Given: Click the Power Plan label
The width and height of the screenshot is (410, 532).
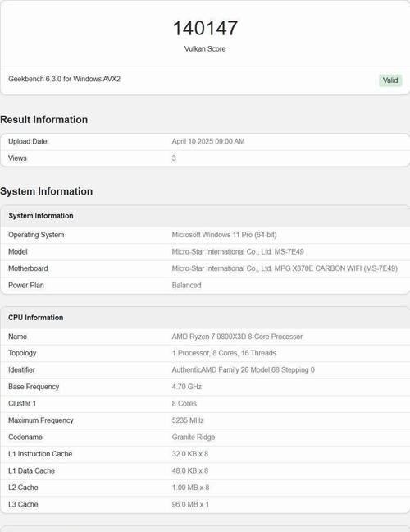Looking at the screenshot, I should click(26, 286).
